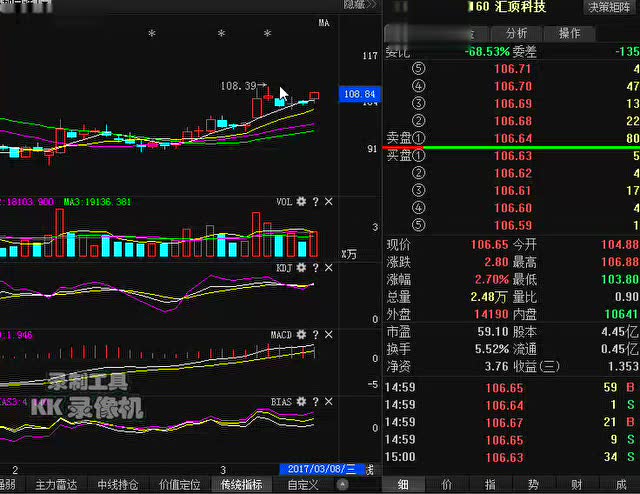The image size is (640, 494).
Task: Select sell level ⑤ price 106.71
Action: (513, 69)
